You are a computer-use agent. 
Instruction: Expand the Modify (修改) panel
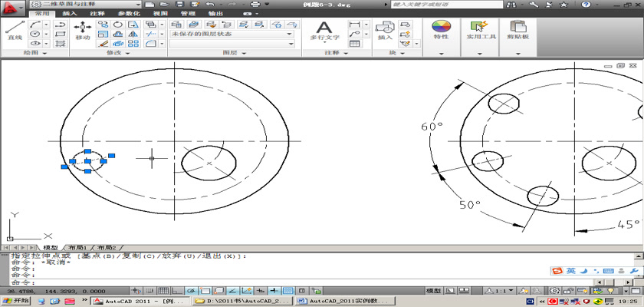[117, 54]
